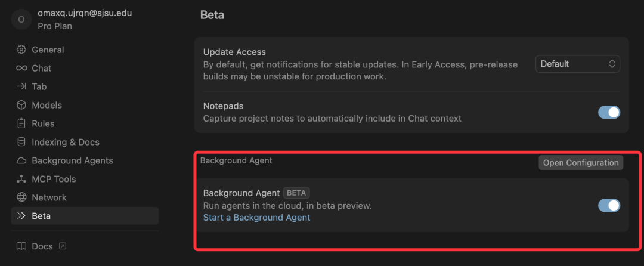This screenshot has width=644, height=266.
Task: Select the Beta settings section
Action: [41, 216]
